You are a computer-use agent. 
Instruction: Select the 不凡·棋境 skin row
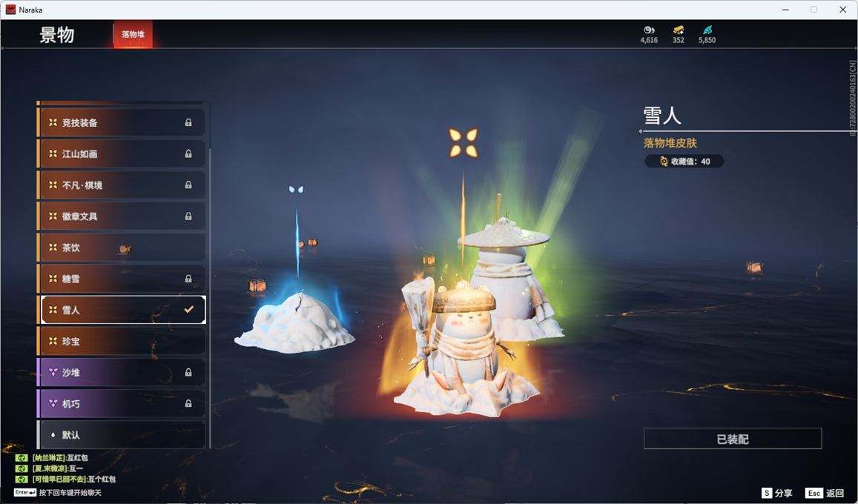pos(121,185)
